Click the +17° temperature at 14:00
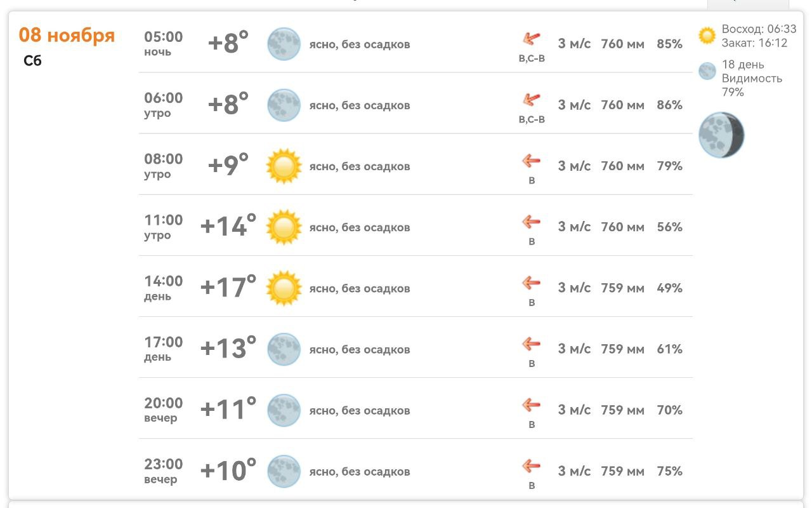The width and height of the screenshot is (812, 508). click(228, 288)
